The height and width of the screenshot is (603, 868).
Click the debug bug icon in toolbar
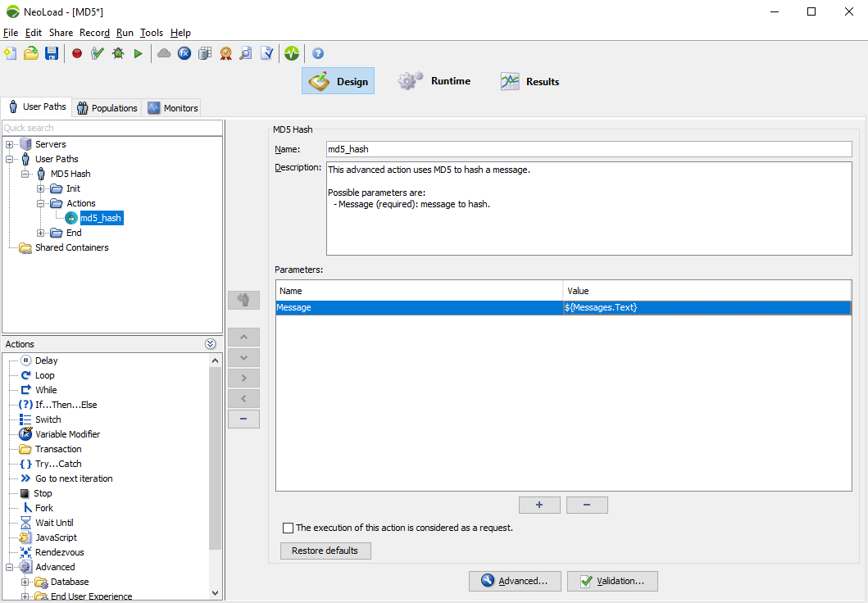118,53
